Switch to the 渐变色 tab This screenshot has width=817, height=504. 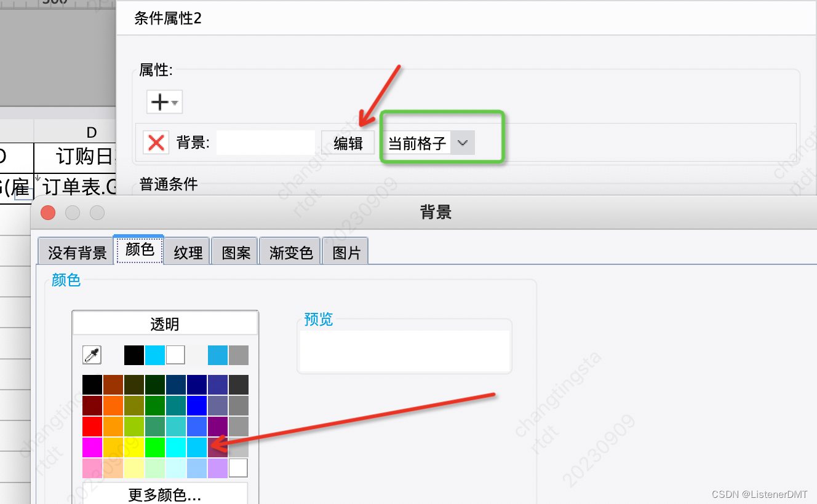pos(289,251)
